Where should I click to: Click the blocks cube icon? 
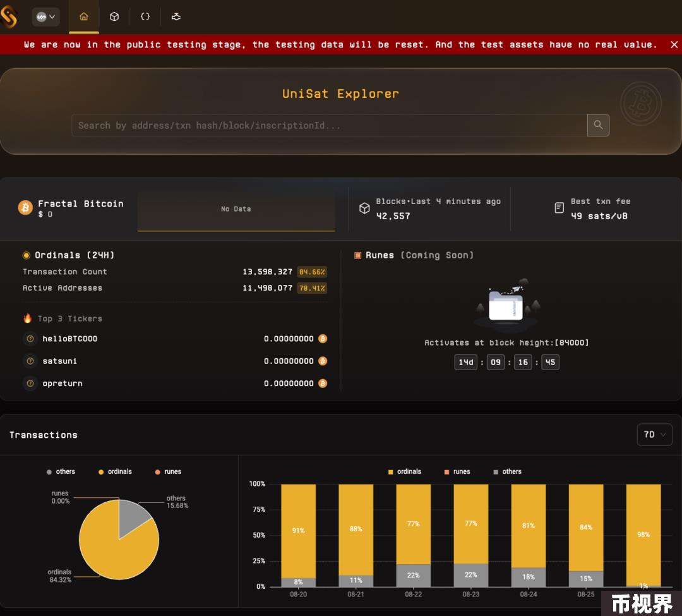364,208
